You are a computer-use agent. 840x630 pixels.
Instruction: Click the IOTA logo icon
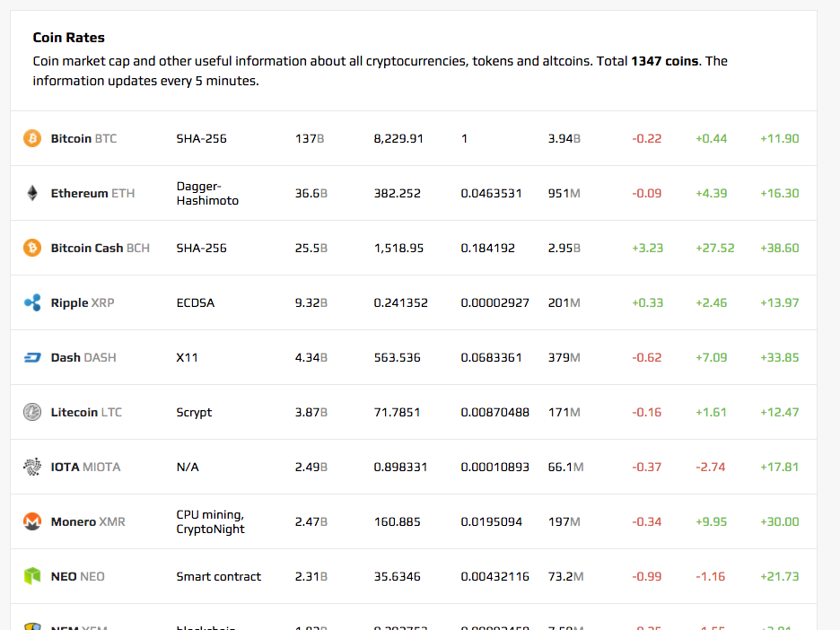(32, 467)
